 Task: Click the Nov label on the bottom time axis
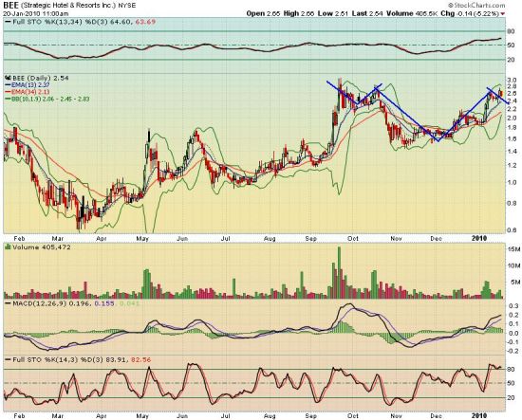pyautogui.click(x=396, y=415)
